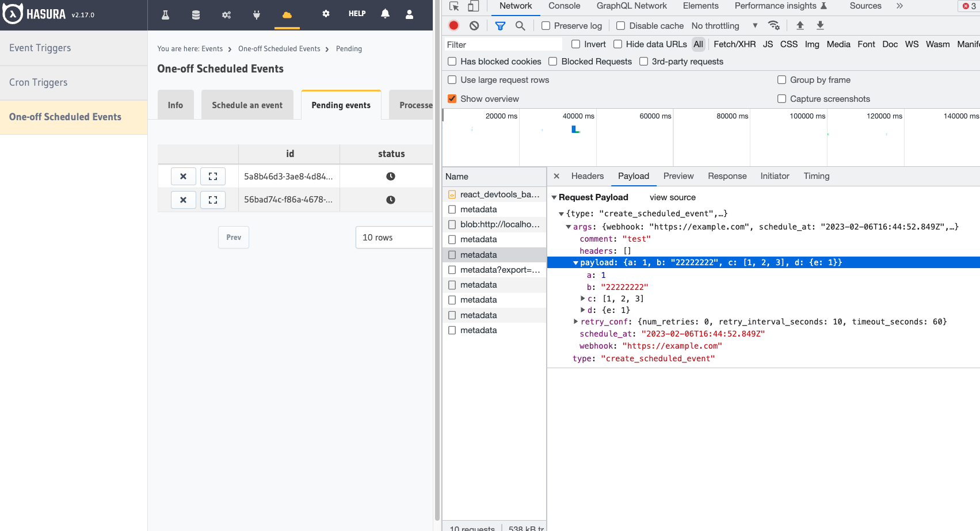
Task: Open the Actions gears icon
Action: pos(226,15)
